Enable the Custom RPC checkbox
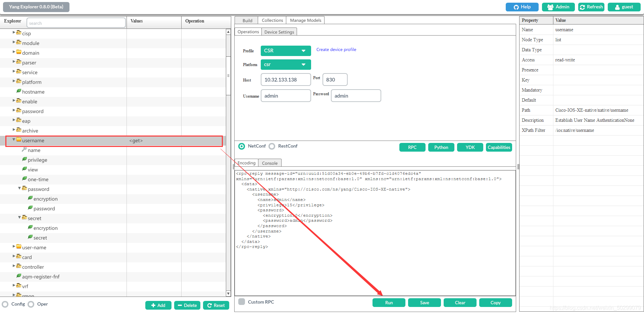Viewport: 644px width, 314px height. pos(242,302)
